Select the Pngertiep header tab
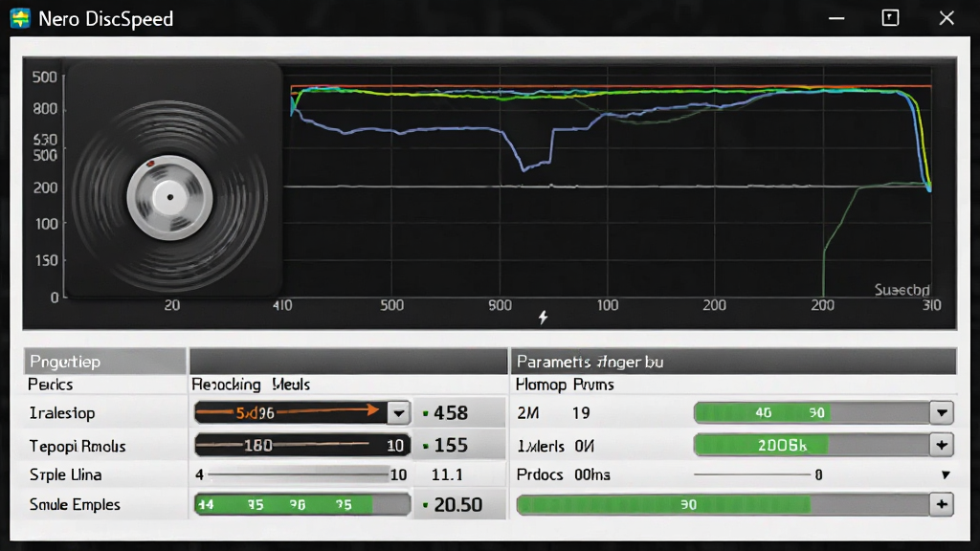The image size is (980, 551). point(105,361)
